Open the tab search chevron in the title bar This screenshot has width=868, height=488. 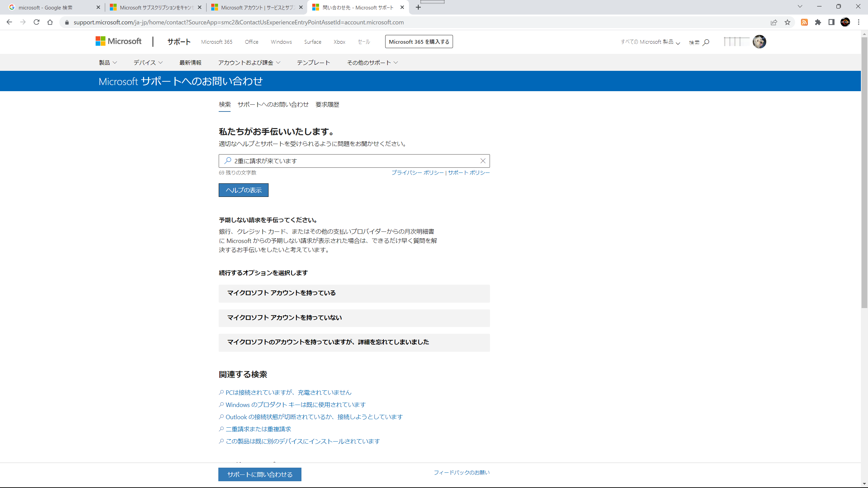coord(800,6)
